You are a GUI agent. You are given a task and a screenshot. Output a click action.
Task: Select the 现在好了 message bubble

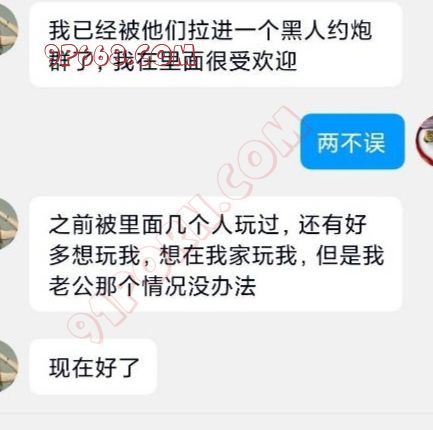coord(93,367)
